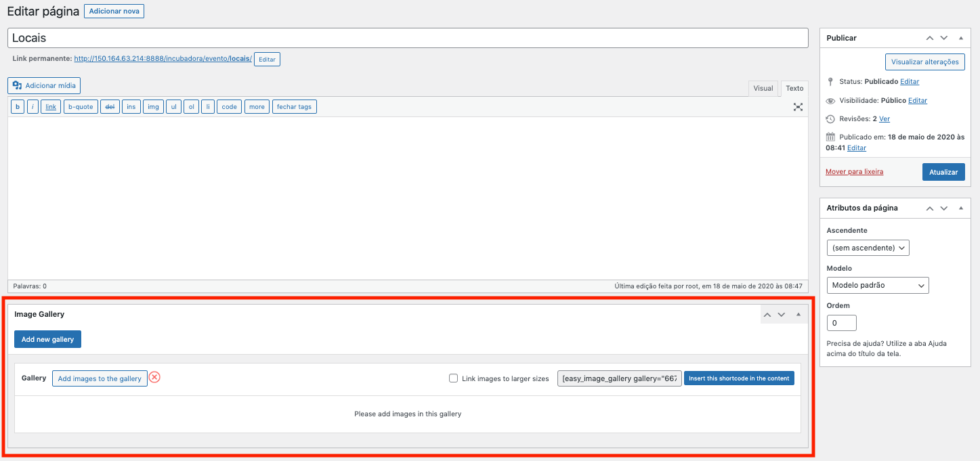This screenshot has width=980, height=461.
Task: Enable Link images to larger sizes
Action: point(454,378)
